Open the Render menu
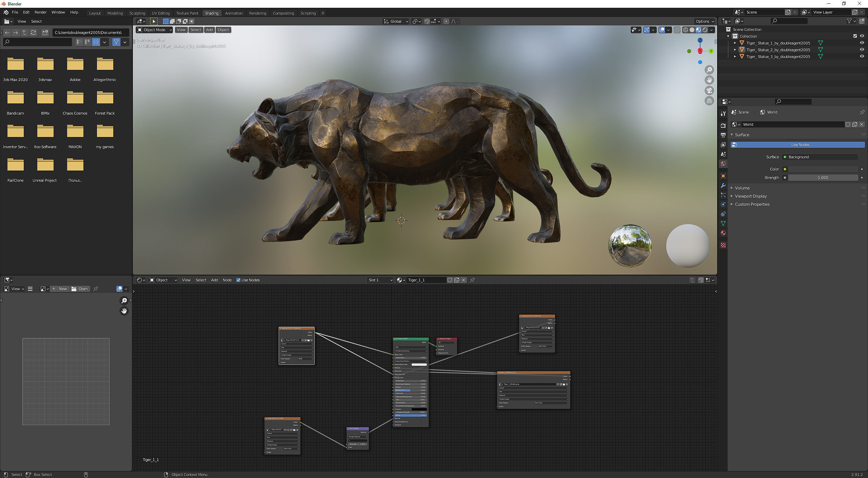Screen dimensions: 868x478 tap(40, 12)
